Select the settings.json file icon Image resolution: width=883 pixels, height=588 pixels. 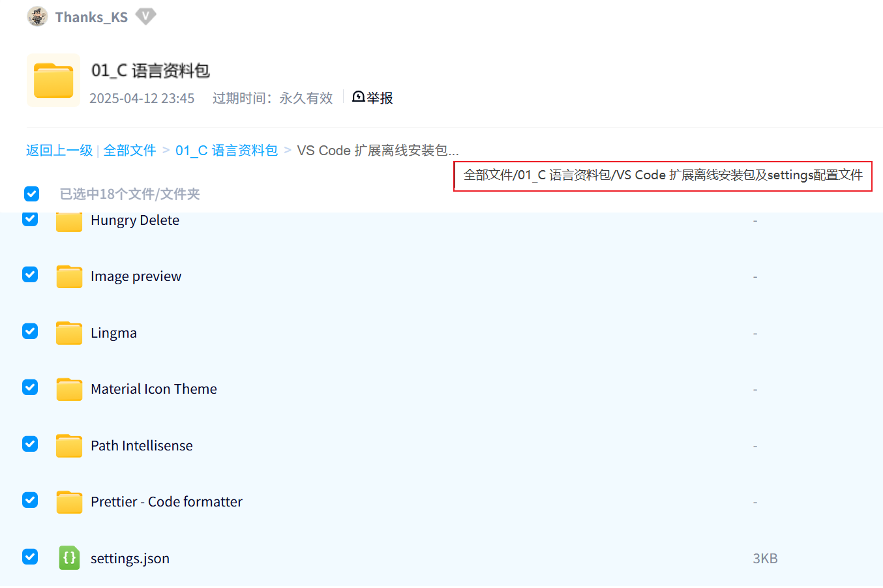tap(69, 558)
